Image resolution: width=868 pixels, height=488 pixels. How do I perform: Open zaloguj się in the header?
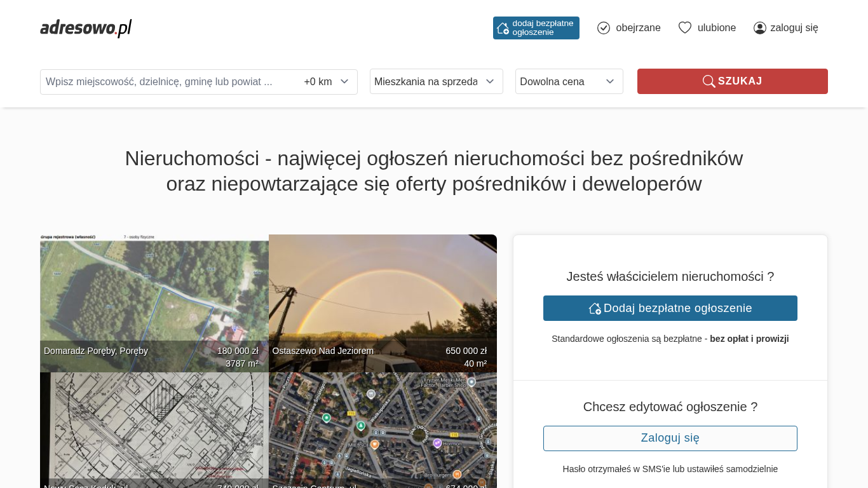tap(794, 28)
